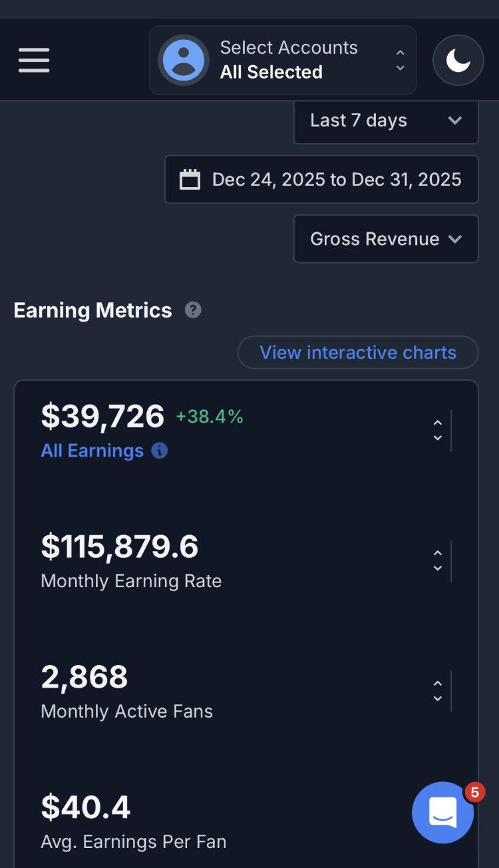The width and height of the screenshot is (499, 868).
Task: Open the chat support bubble
Action: pos(442,813)
